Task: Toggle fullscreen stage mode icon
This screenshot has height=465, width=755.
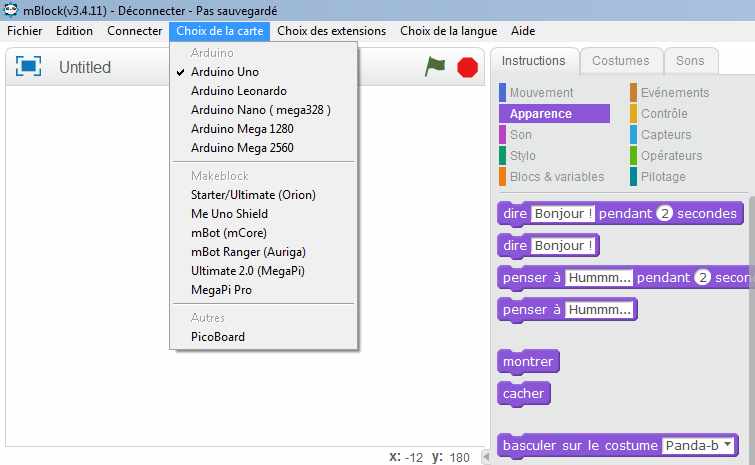Action: (28, 66)
